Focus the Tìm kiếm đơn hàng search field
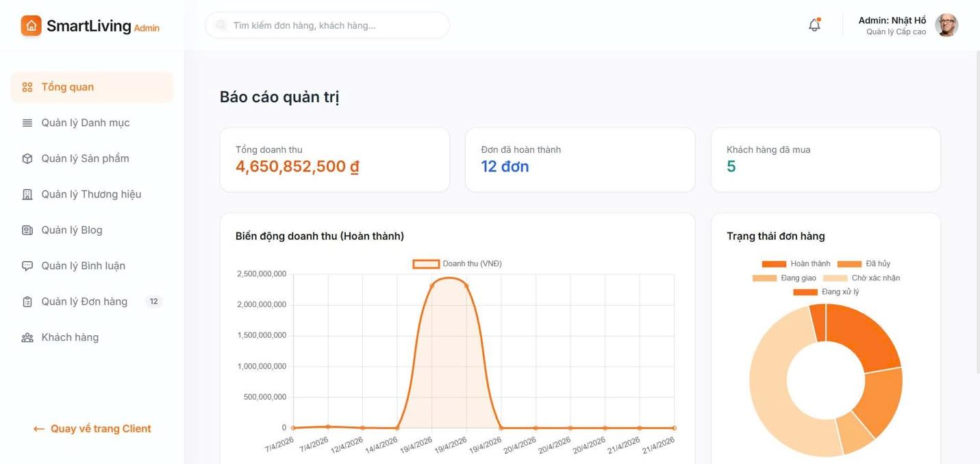The image size is (980, 464). tap(327, 25)
